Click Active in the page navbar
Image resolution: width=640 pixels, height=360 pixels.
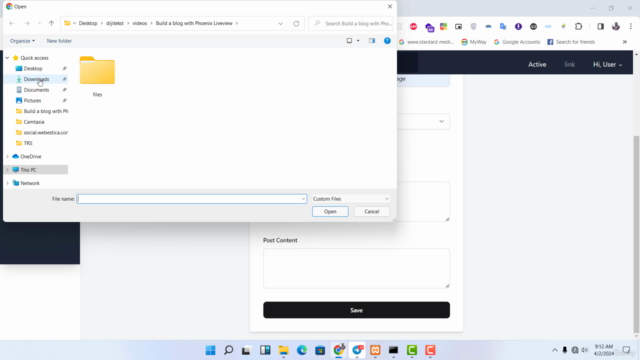click(537, 64)
